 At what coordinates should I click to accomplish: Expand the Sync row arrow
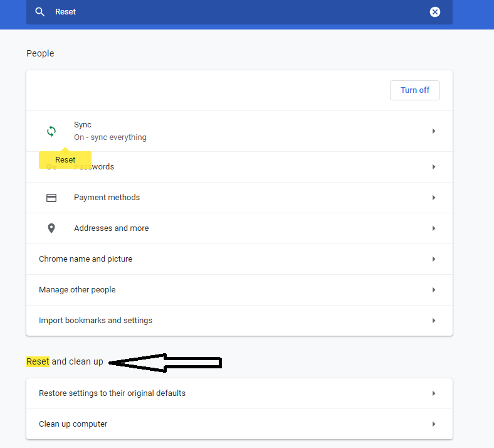433,131
